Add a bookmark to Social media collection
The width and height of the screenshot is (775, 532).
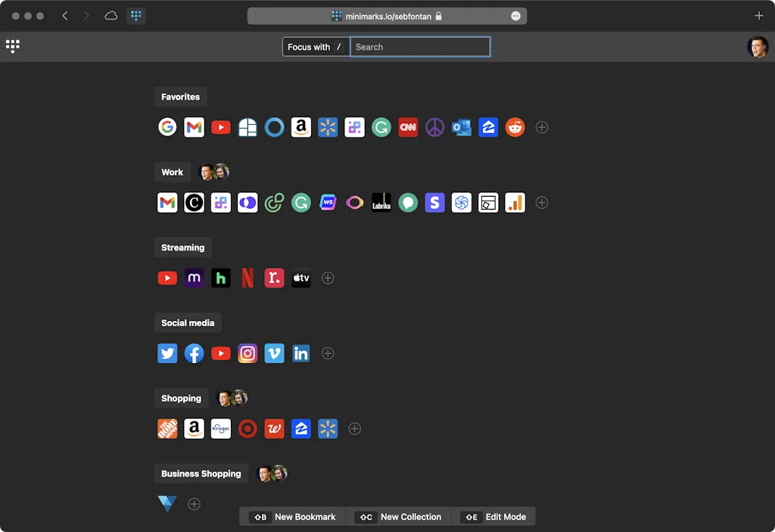[x=328, y=353]
